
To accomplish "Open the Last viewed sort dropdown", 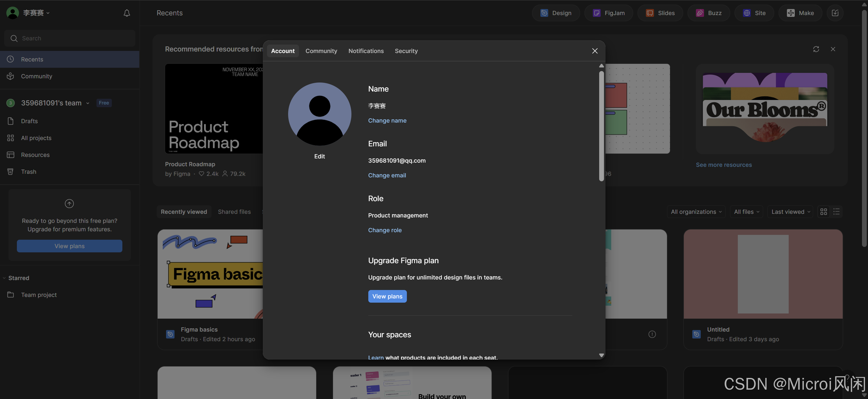I will [x=790, y=211].
